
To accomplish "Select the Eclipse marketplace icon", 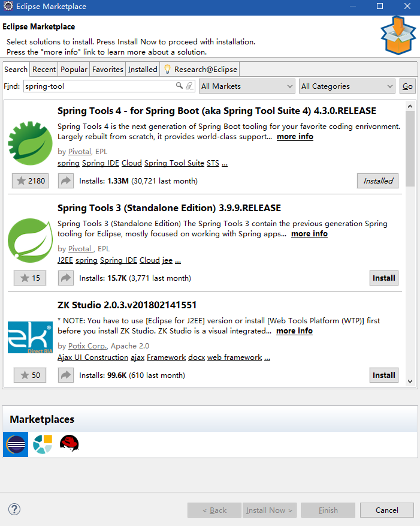I will click(x=16, y=444).
